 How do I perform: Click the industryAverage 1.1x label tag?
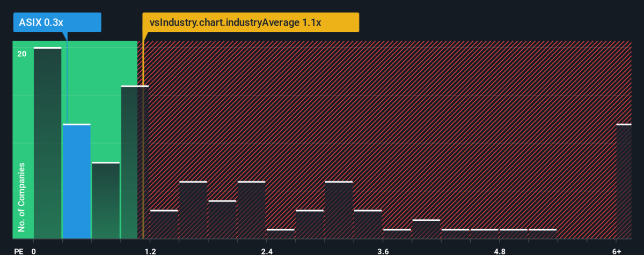pos(250,23)
